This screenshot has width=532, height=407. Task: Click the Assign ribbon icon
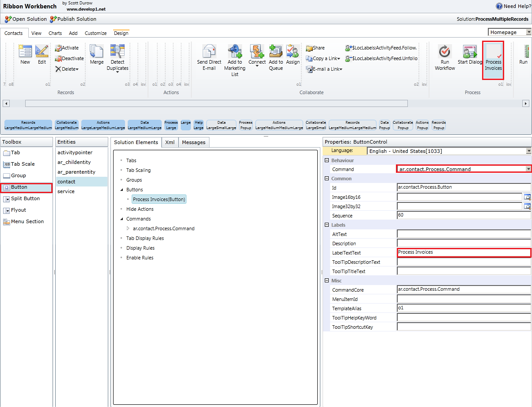point(293,51)
